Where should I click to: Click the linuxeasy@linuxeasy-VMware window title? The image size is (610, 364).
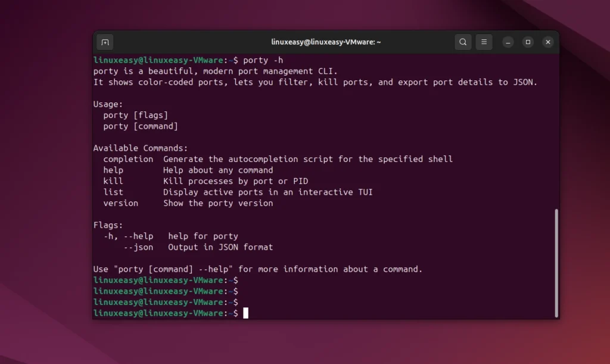click(326, 42)
